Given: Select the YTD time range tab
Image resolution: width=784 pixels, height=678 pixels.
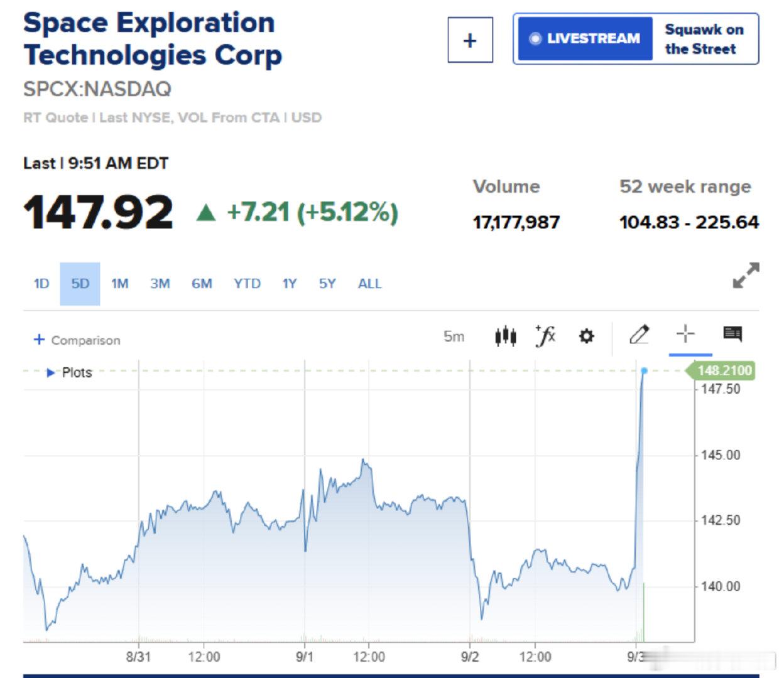Looking at the screenshot, I should click(247, 284).
